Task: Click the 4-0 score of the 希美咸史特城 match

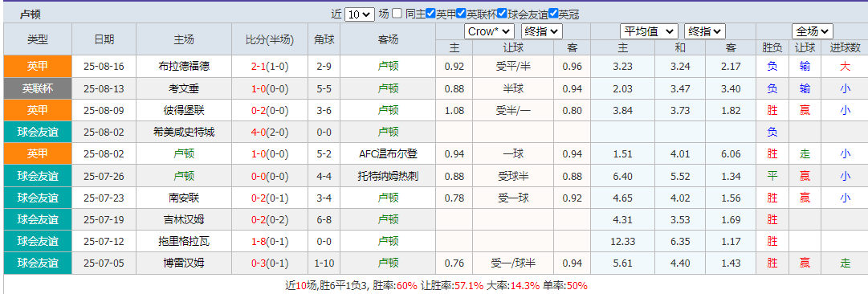Action: pos(259,133)
